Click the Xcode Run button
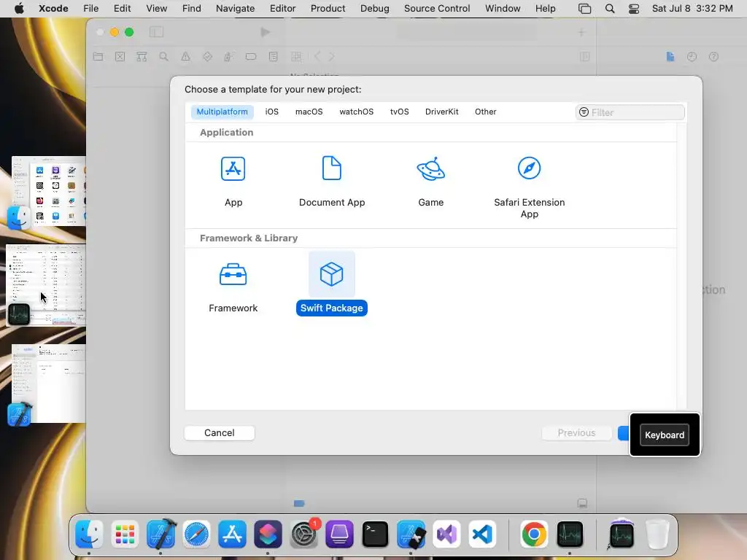The width and height of the screenshot is (747, 560). [266, 32]
